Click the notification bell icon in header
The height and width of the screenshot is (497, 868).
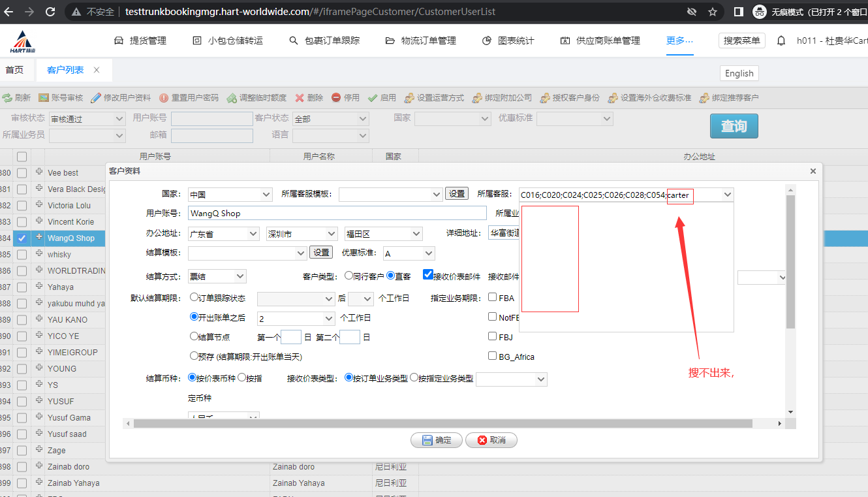click(781, 40)
